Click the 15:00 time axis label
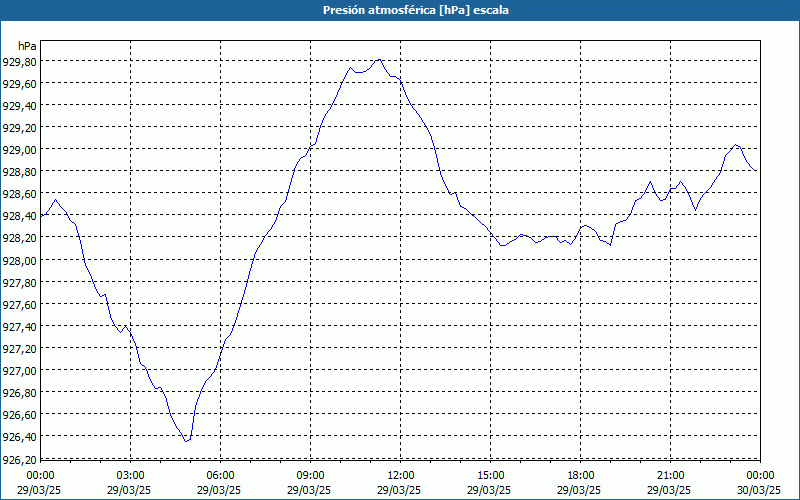800x500 pixels. (x=490, y=476)
